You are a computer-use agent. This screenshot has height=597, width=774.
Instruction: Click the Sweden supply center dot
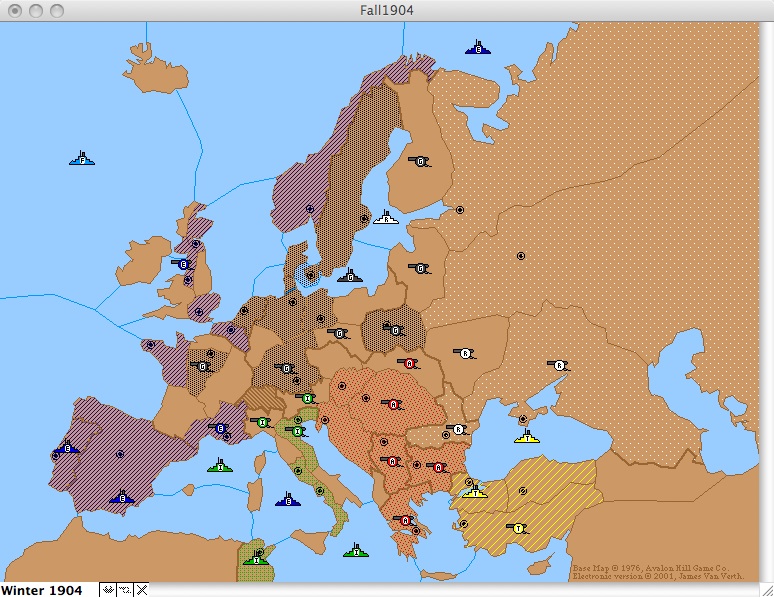pyautogui.click(x=364, y=219)
